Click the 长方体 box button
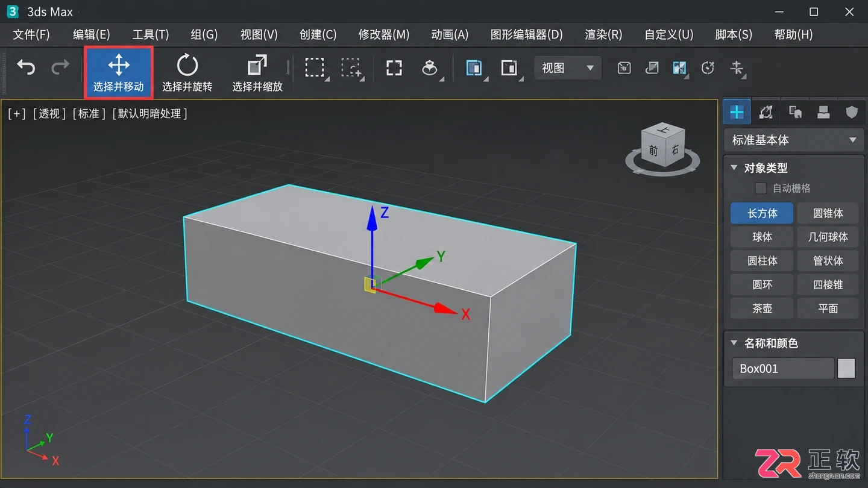The image size is (868, 488). point(762,213)
